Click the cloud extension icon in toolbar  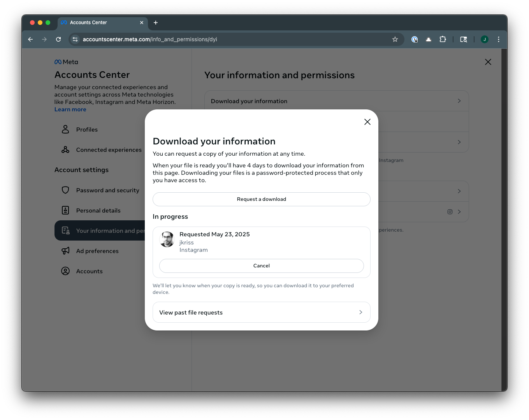point(429,39)
